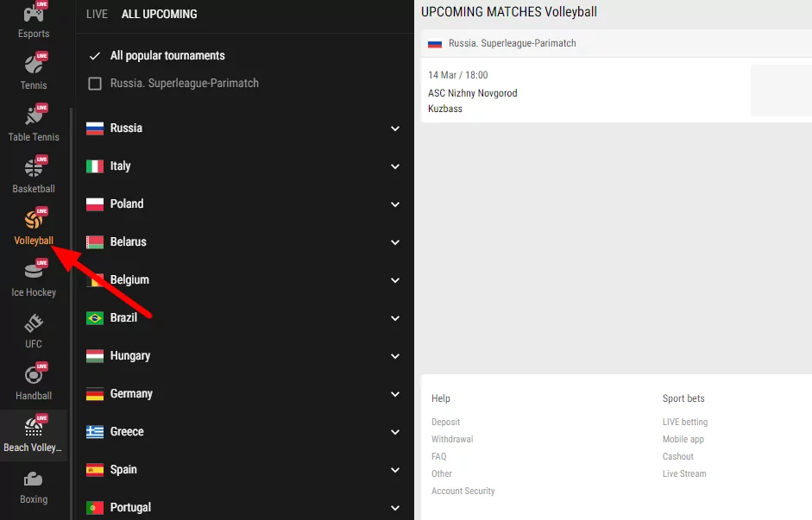Choose the Basketball sport icon
This screenshot has height=520, width=812.
coord(34,174)
